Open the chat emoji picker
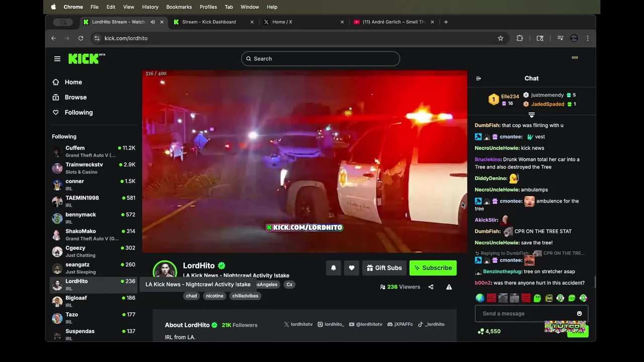The height and width of the screenshot is (362, 644). coord(580,314)
